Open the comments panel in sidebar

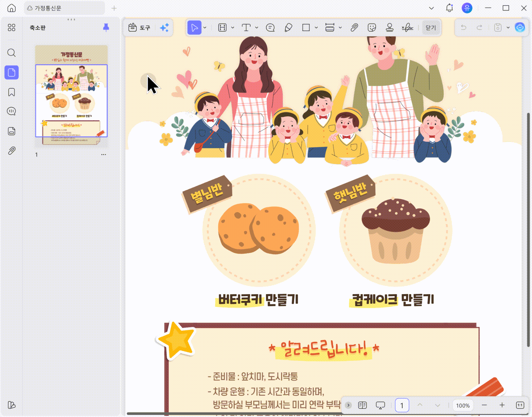click(11, 111)
